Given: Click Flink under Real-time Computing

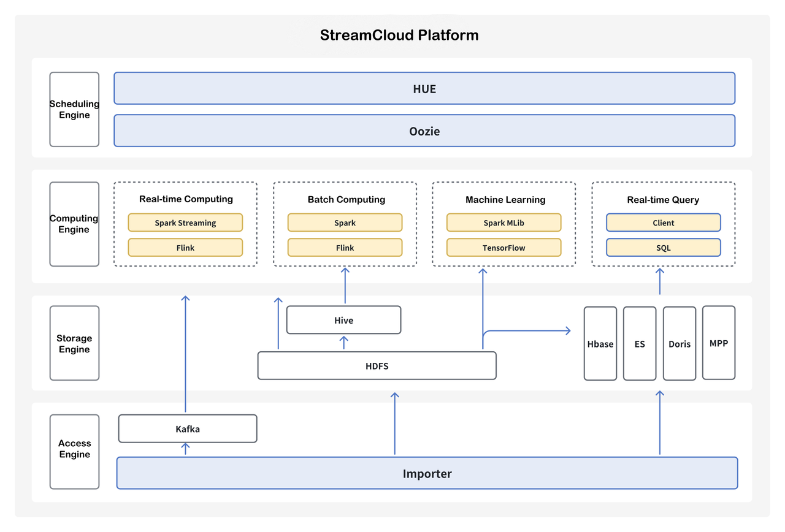Looking at the screenshot, I should 185,247.
